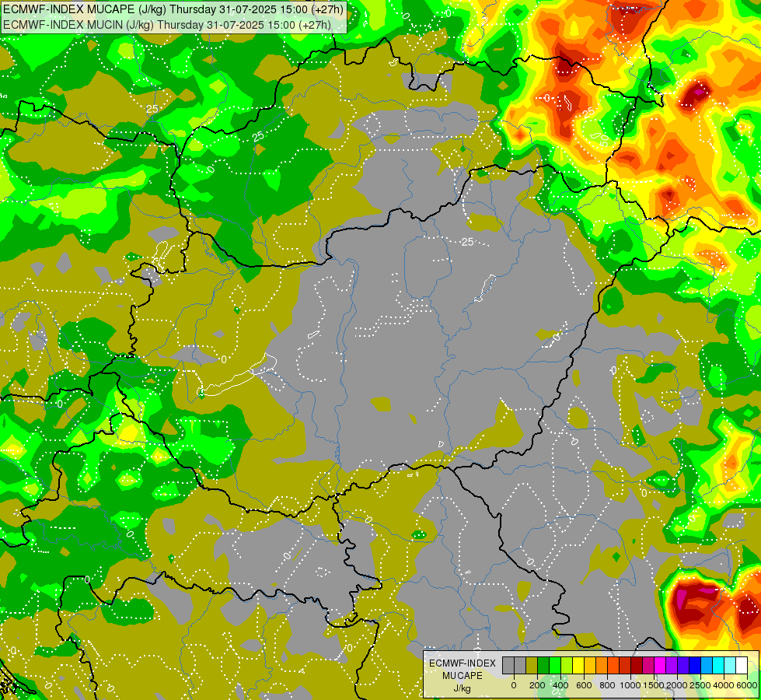Click legend tick label '800'

click(607, 685)
